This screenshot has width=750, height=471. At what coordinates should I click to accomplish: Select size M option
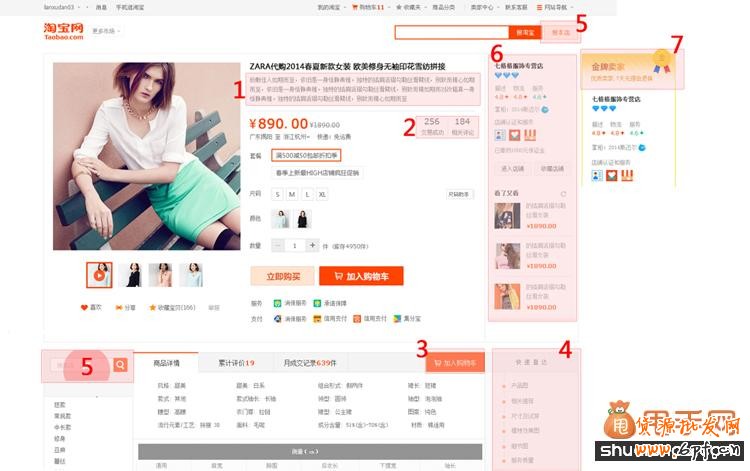[x=291, y=194]
